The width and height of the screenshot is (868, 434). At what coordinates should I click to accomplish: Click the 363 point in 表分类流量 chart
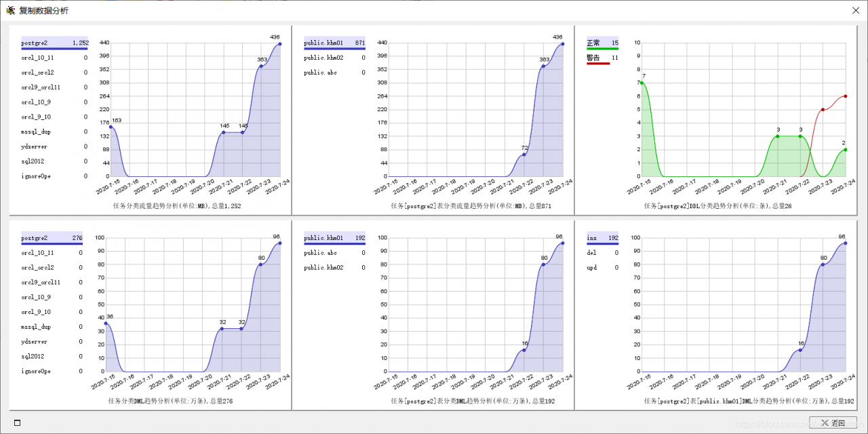click(543, 66)
